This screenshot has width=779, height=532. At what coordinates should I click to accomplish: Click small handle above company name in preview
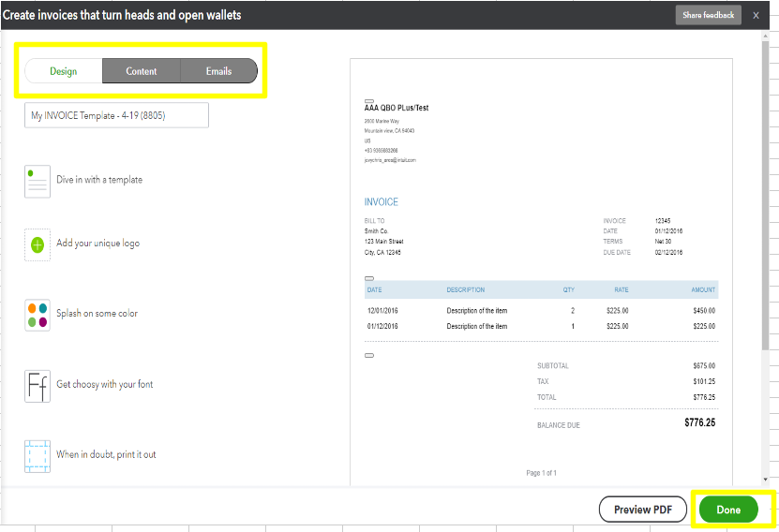(368, 100)
